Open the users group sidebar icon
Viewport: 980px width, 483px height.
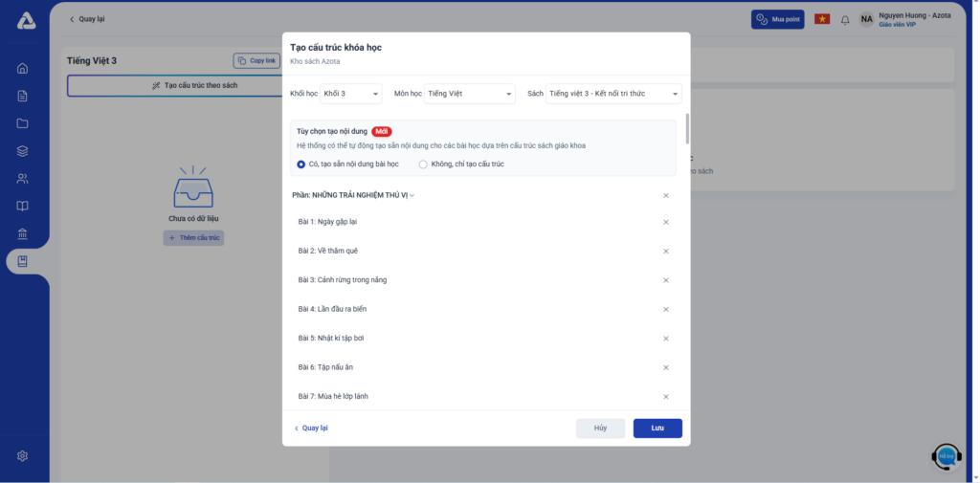[23, 179]
